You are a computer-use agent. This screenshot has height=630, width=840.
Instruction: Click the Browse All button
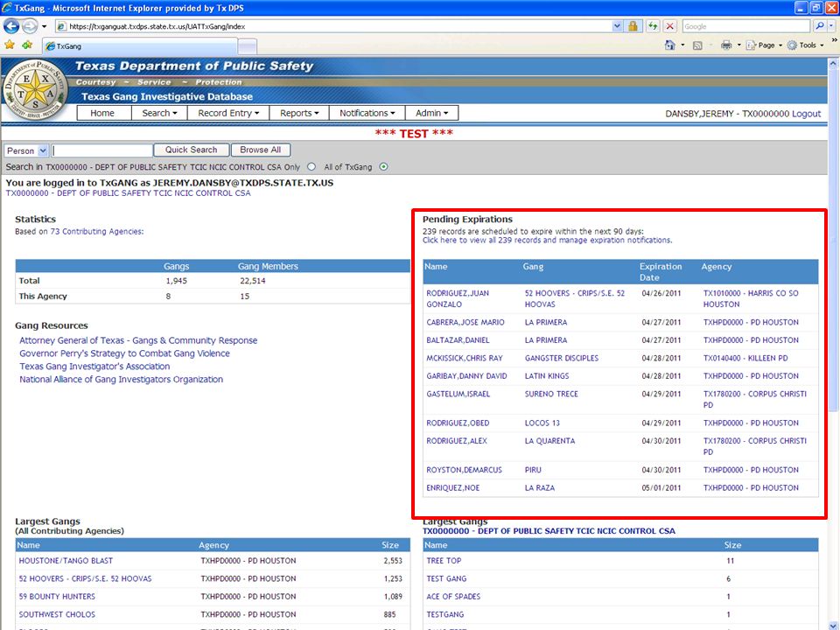[261, 150]
